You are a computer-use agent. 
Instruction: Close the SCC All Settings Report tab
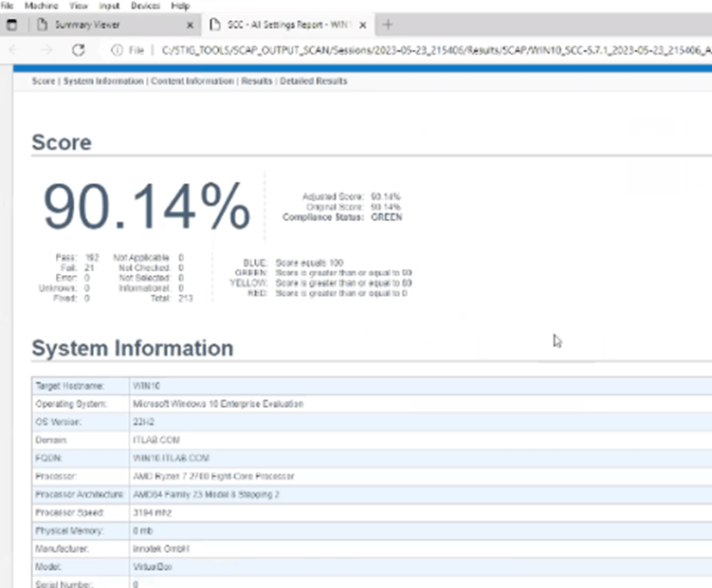[363, 25]
